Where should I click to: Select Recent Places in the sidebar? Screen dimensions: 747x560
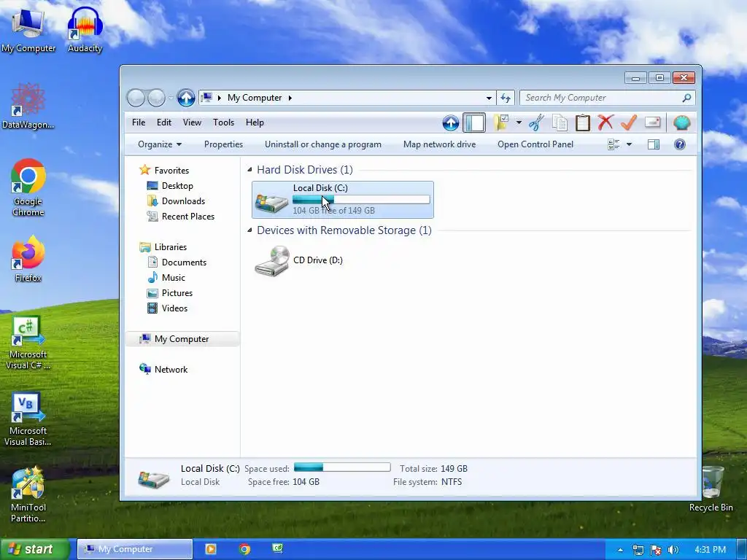coord(188,216)
